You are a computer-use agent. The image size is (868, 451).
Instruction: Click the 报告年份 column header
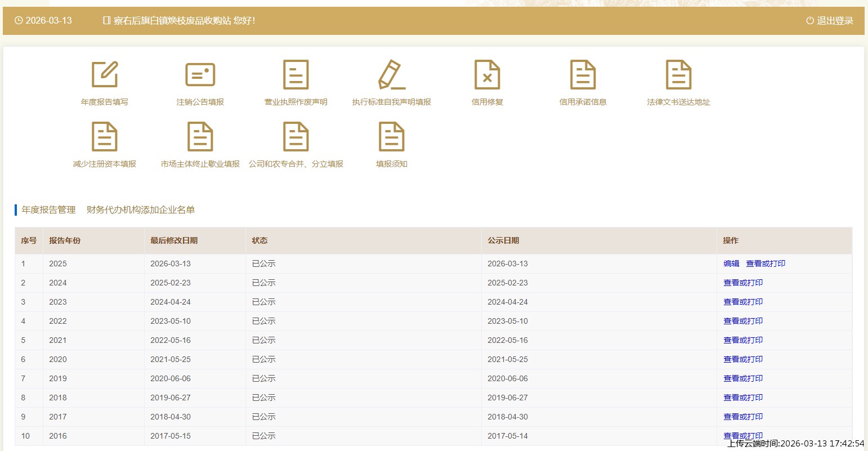pyautogui.click(x=65, y=240)
